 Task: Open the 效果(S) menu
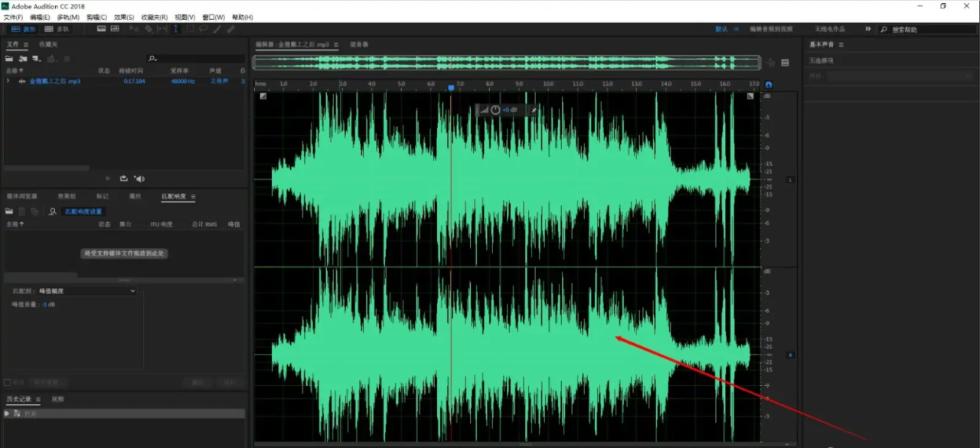(x=124, y=17)
